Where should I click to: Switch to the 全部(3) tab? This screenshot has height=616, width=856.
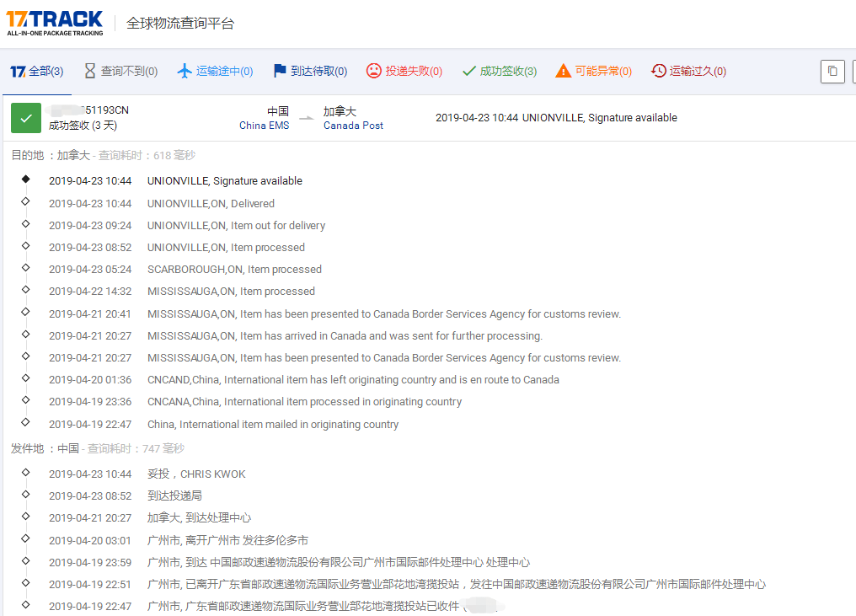[36, 71]
